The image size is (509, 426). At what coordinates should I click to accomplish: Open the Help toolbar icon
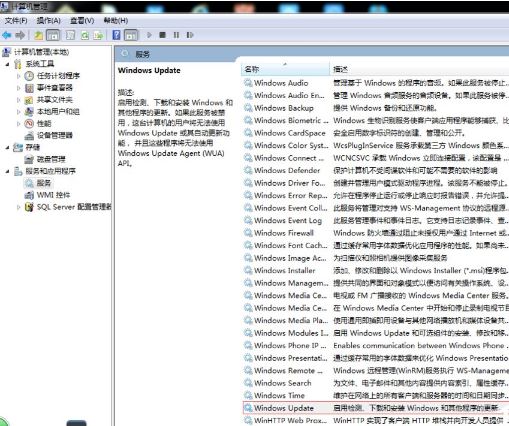coord(116,35)
